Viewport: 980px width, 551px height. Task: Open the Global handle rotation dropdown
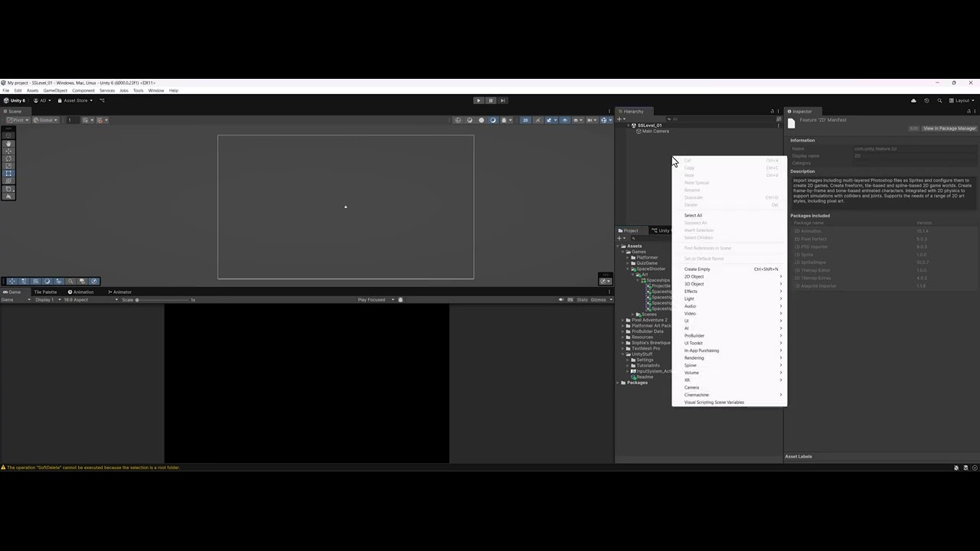tap(44, 120)
